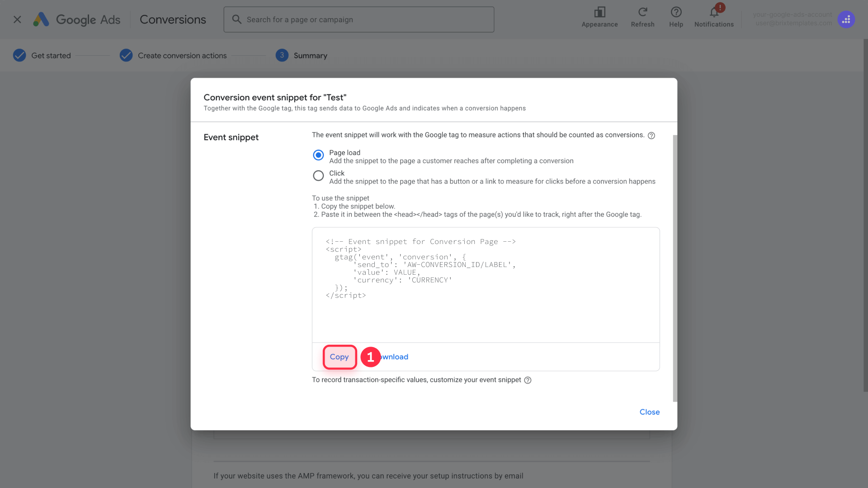Click the search magnifier icon
868x488 pixels.
click(236, 19)
